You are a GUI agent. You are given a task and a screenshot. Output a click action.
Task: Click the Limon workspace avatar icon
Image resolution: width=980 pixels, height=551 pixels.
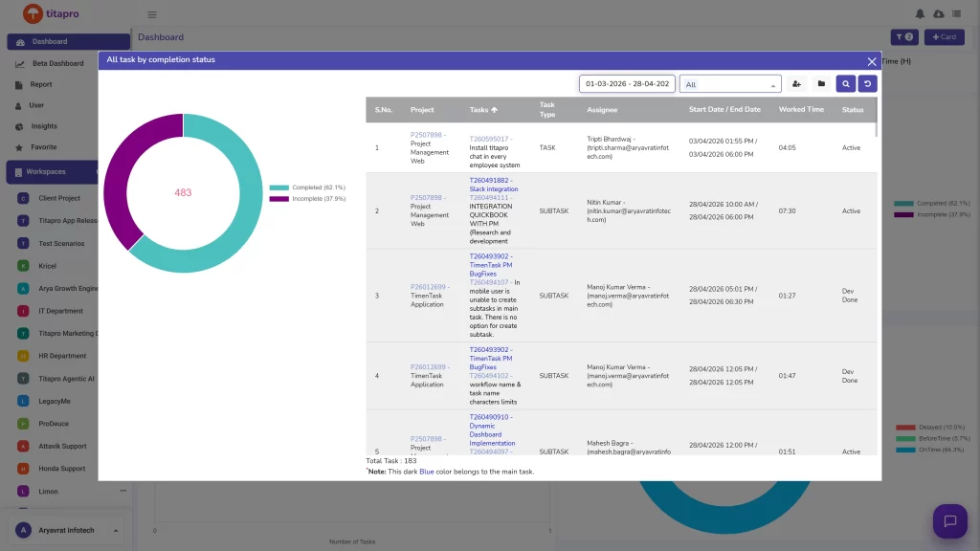pos(23,491)
